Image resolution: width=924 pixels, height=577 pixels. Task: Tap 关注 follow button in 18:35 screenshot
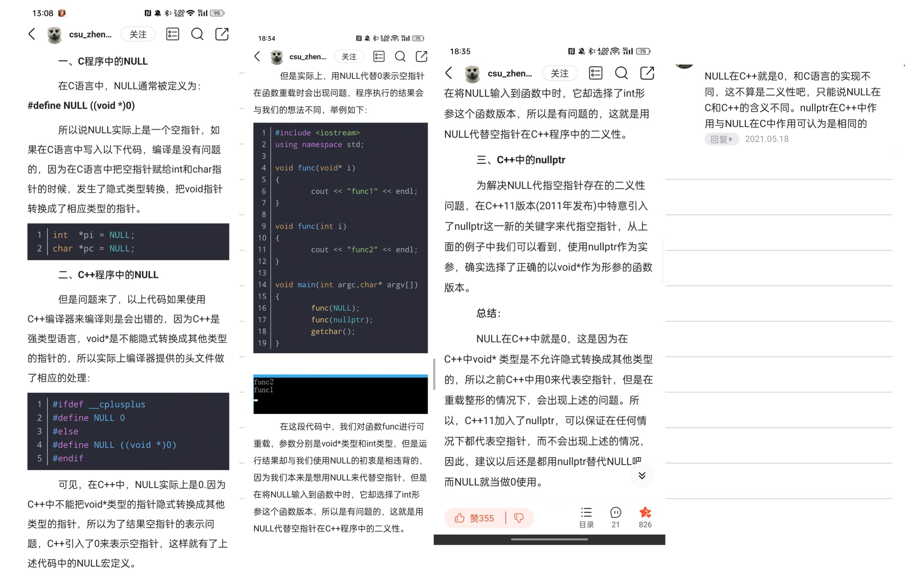tap(559, 73)
